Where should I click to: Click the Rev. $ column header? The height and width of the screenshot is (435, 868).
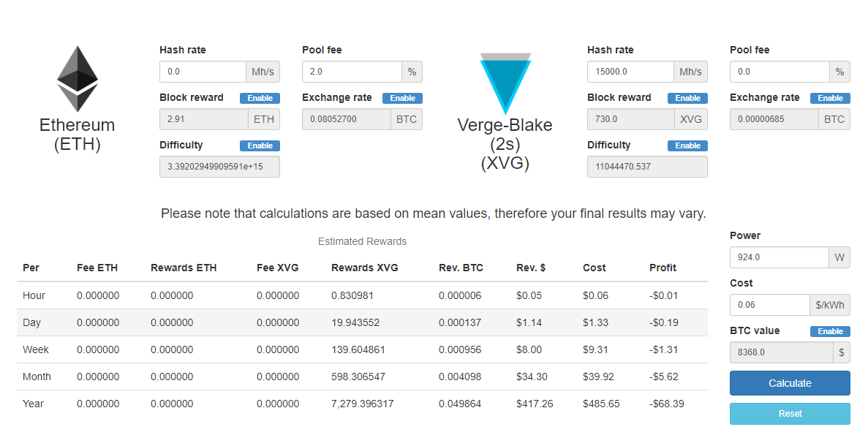(531, 268)
